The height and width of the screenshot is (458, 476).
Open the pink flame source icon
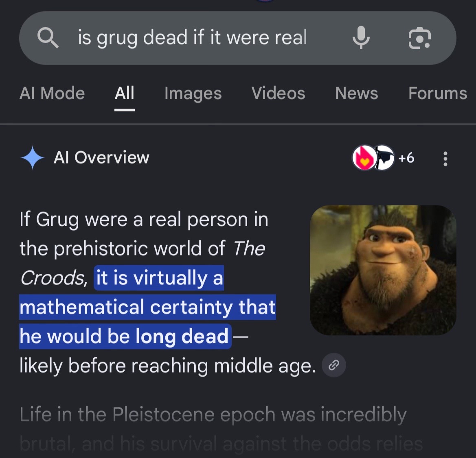(364, 157)
